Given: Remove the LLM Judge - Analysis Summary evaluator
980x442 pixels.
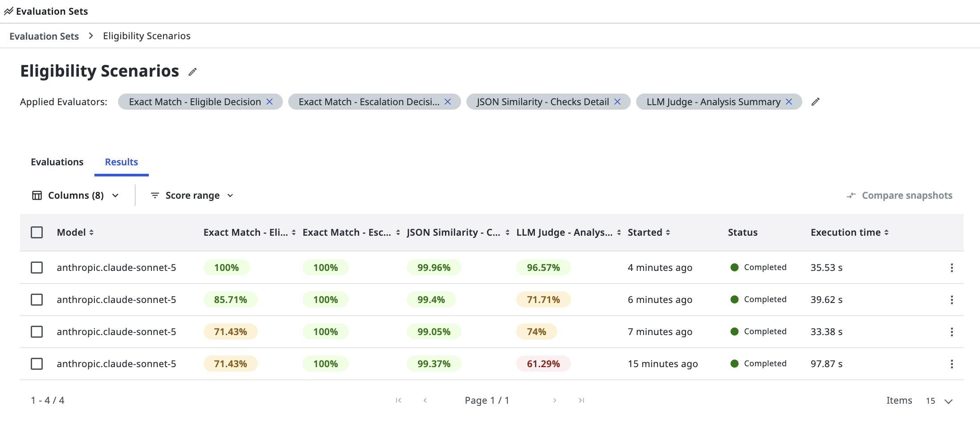Looking at the screenshot, I should pyautogui.click(x=789, y=102).
